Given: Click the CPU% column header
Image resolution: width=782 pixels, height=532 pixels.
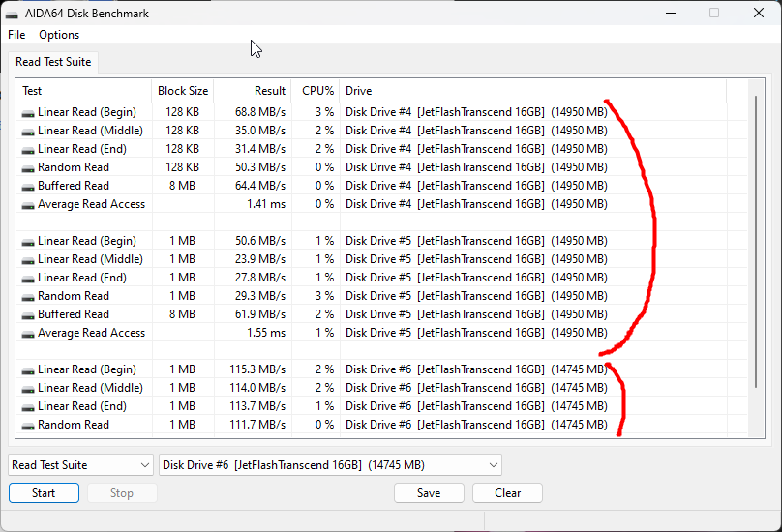Looking at the screenshot, I should click(x=316, y=91).
